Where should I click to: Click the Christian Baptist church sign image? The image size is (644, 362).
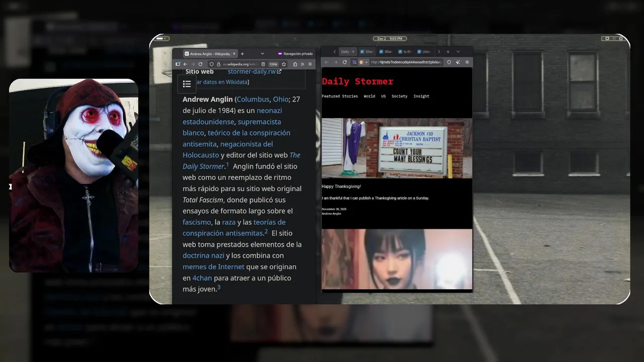[x=397, y=148]
